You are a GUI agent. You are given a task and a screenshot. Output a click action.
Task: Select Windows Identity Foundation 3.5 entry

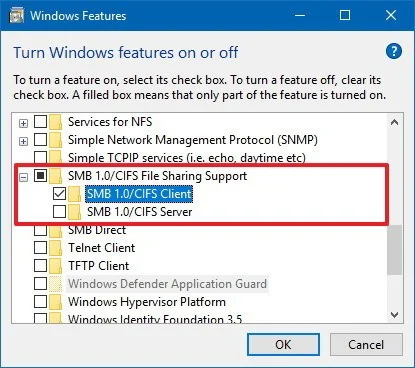pos(155,319)
